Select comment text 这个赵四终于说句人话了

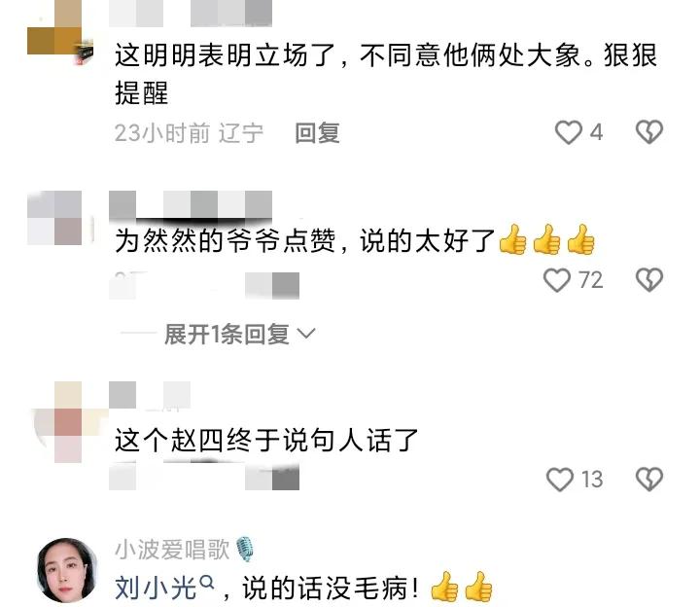[266, 440]
